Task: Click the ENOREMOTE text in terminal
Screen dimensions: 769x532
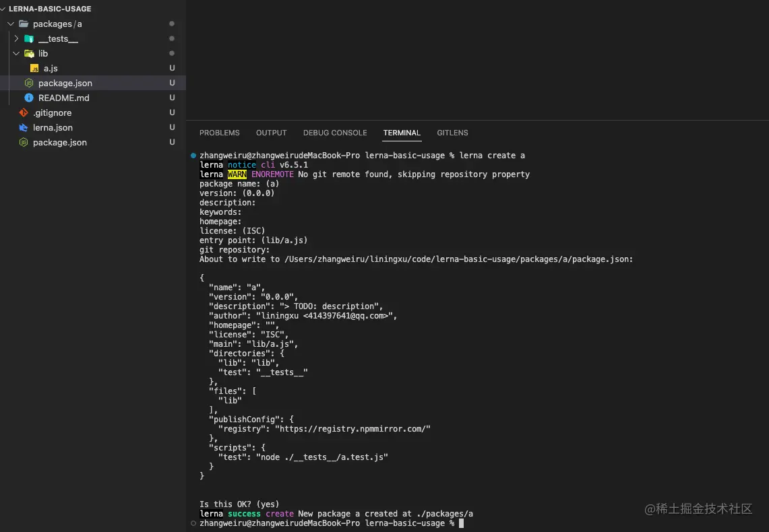Action: click(x=272, y=174)
